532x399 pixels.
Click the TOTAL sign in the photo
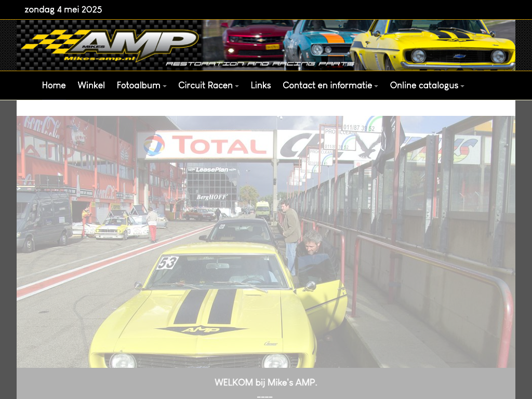[x=208, y=145]
